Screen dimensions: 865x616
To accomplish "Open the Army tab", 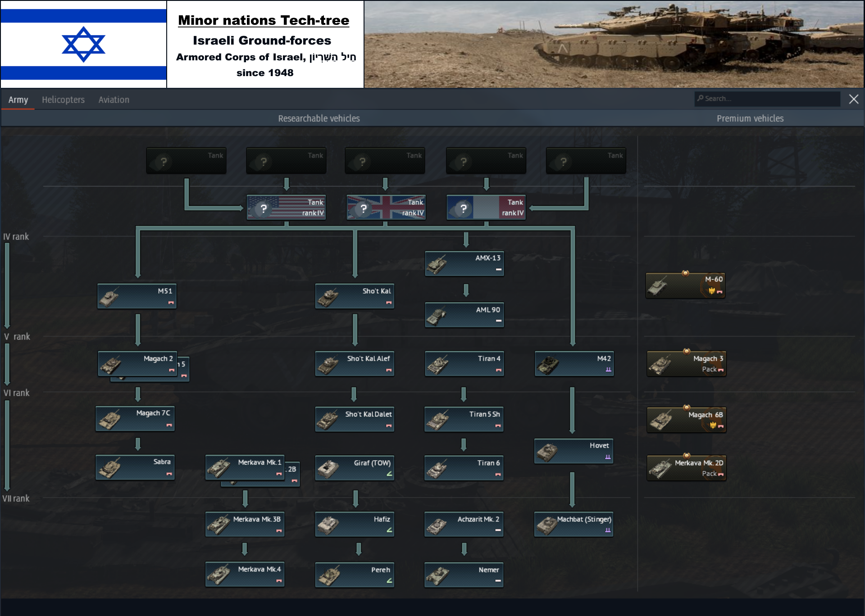I will tap(18, 100).
